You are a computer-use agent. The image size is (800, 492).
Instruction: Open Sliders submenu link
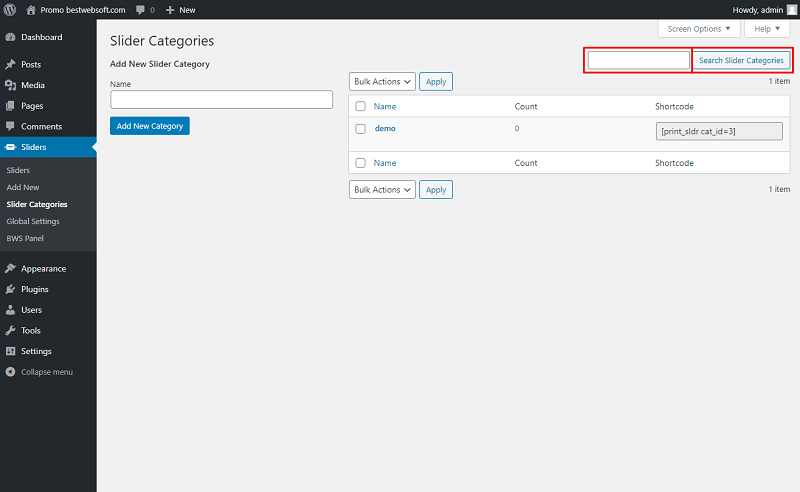[18, 170]
